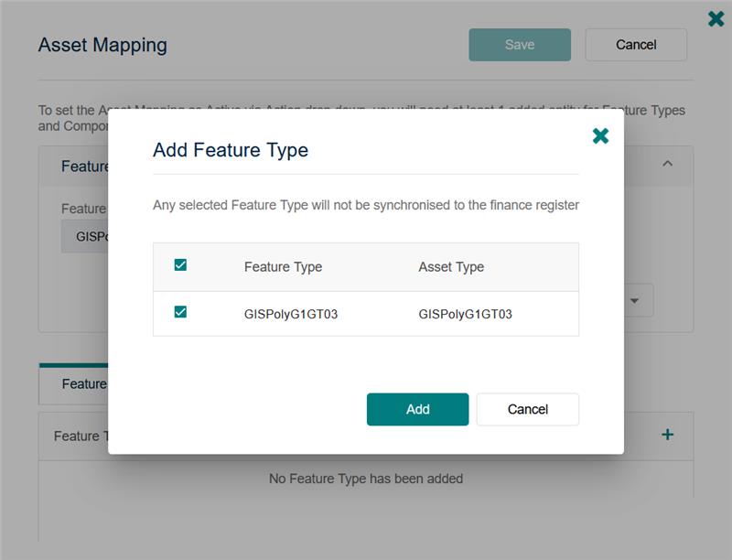Close the Add Feature Type dialog
The height and width of the screenshot is (560, 732).
point(600,136)
